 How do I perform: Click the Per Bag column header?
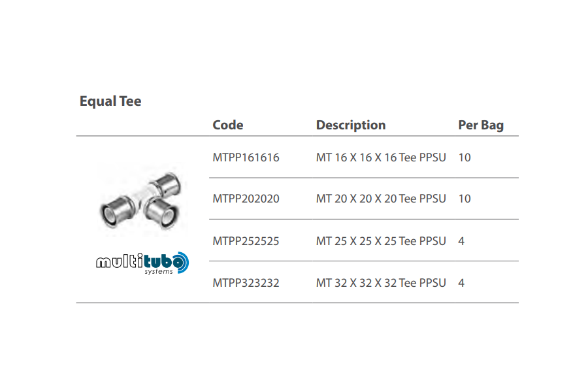(481, 125)
